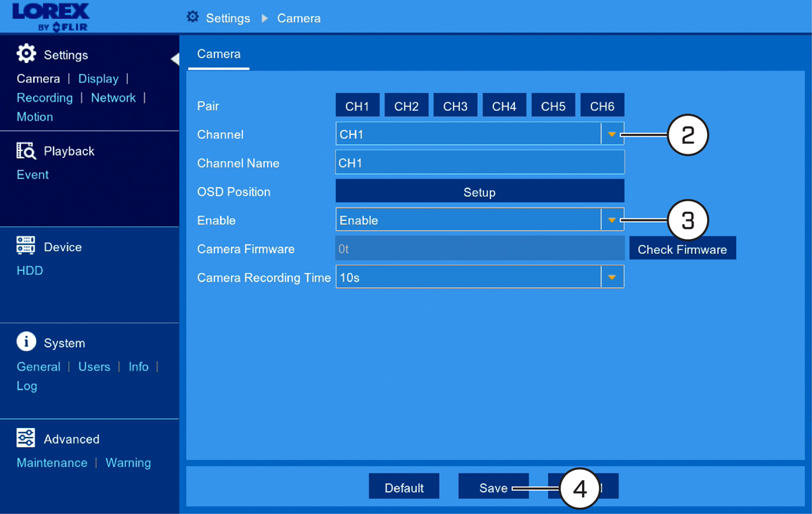This screenshot has width=812, height=514.
Task: Open Motion settings link
Action: [x=35, y=116]
